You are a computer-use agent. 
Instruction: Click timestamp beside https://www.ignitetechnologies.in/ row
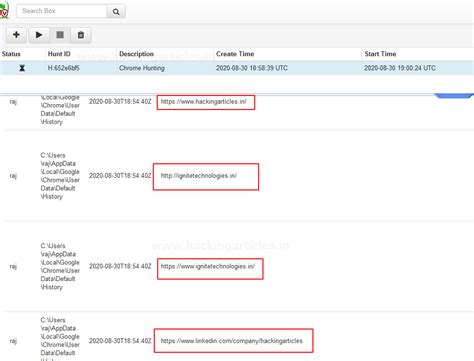tap(120, 266)
